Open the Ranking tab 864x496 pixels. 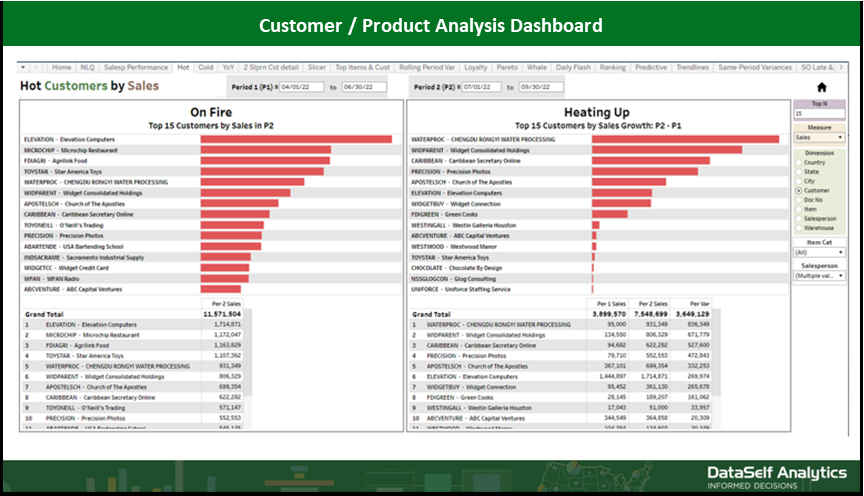coord(613,67)
